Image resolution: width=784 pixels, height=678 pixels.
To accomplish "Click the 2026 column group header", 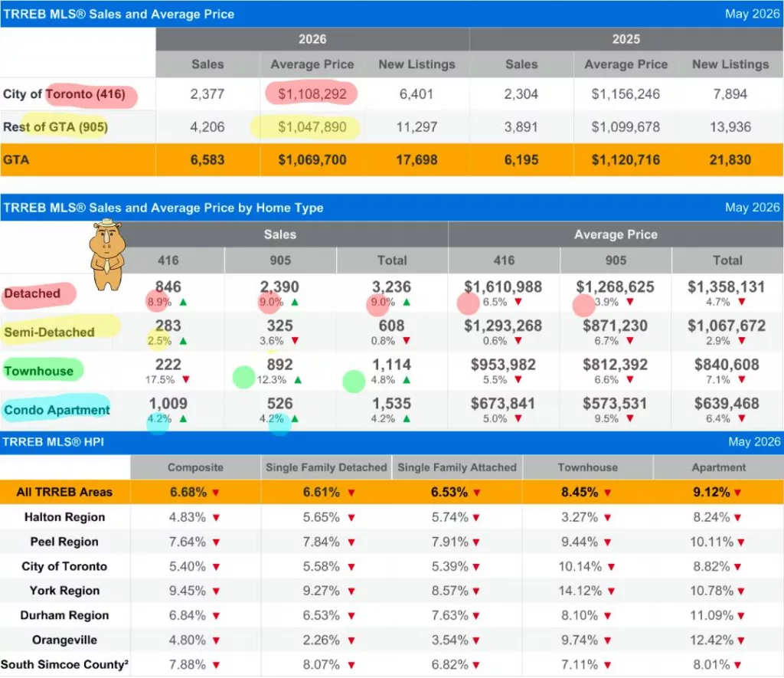I will [x=312, y=39].
